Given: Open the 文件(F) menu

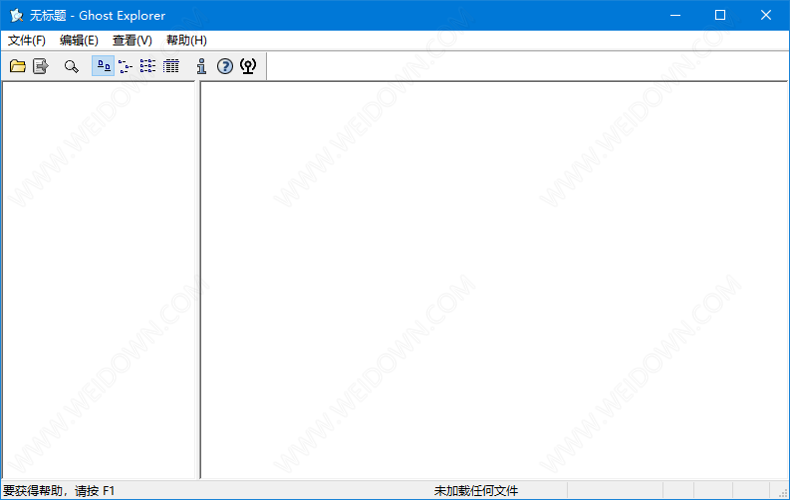Looking at the screenshot, I should click(27, 40).
